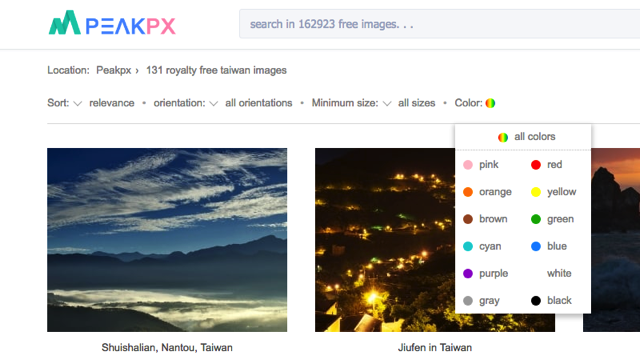Filter by the cyan color dot
Screen dimensions: 640x360
tap(468, 246)
